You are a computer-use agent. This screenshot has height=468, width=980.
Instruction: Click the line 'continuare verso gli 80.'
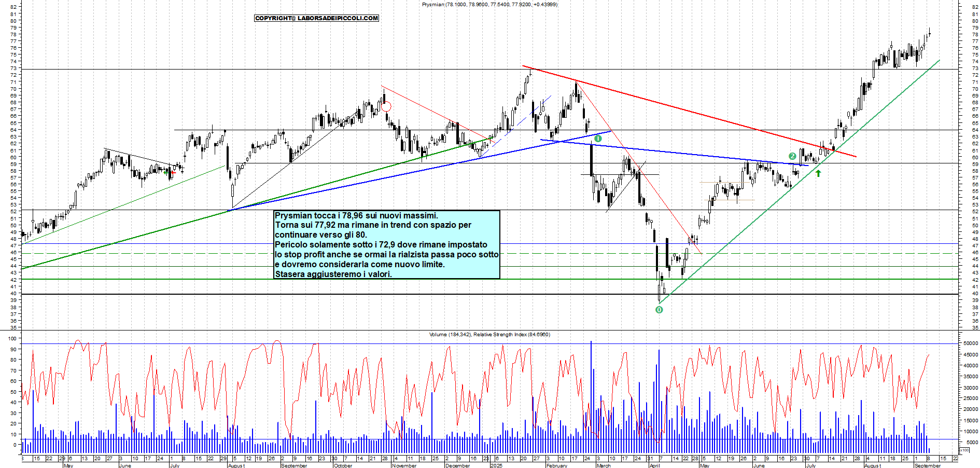tap(321, 235)
